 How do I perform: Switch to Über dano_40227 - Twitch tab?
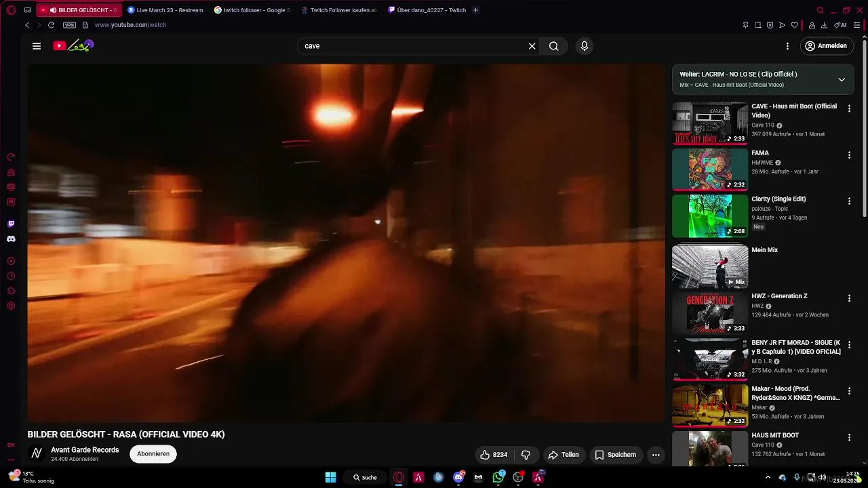pyautogui.click(x=427, y=10)
